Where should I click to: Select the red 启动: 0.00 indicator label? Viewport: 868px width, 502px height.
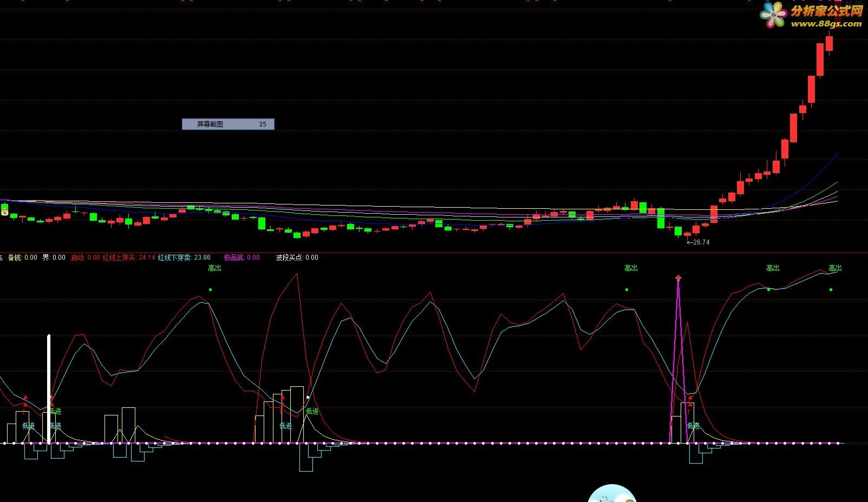(86, 257)
